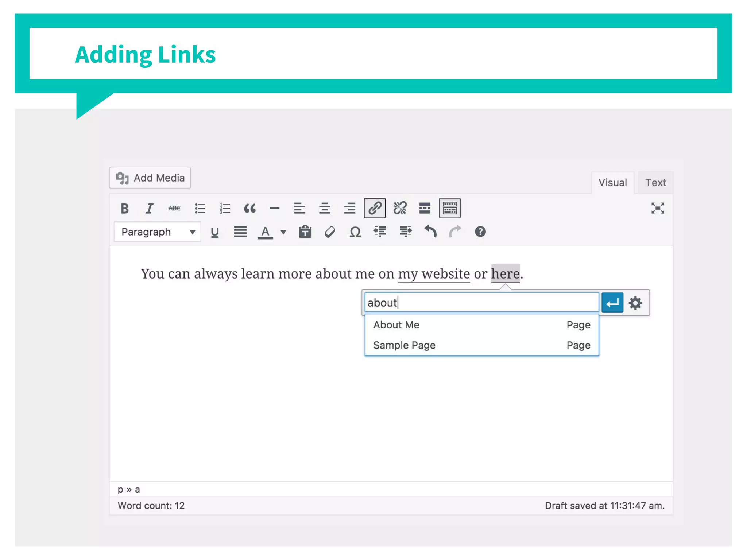Decrease the indent

coord(380,232)
